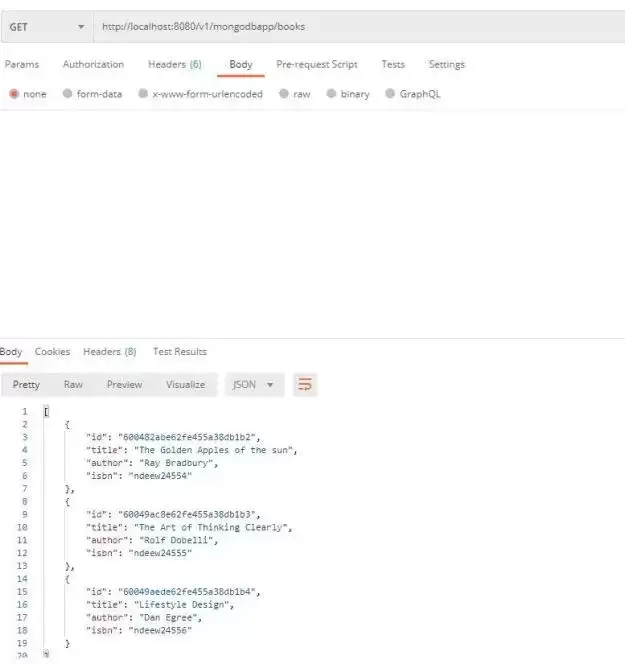Open the Pre-request Script tab
The height and width of the screenshot is (664, 625).
coord(317,64)
